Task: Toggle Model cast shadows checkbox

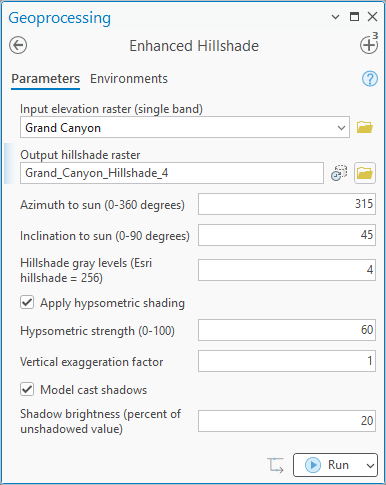Action: click(x=27, y=389)
